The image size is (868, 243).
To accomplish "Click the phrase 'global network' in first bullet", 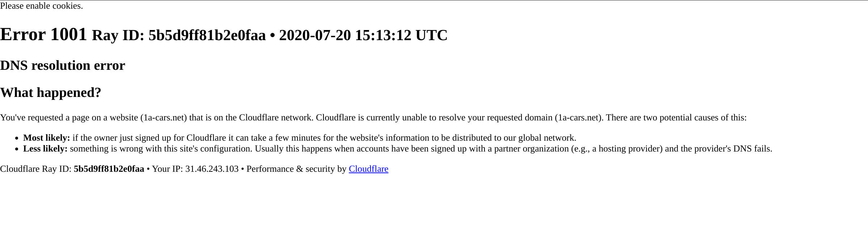I will (546, 138).
